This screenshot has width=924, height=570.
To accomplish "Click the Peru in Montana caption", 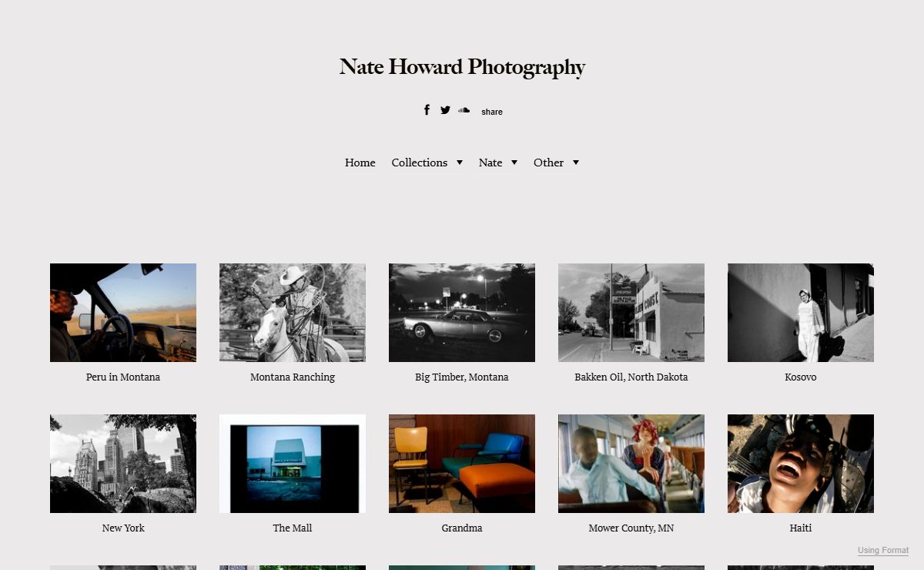I will click(x=123, y=377).
